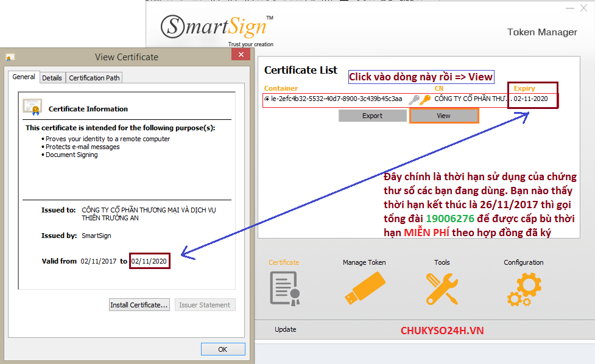Screen dimensions: 595x364
Task: Confirm with the OK button
Action: click(222, 349)
